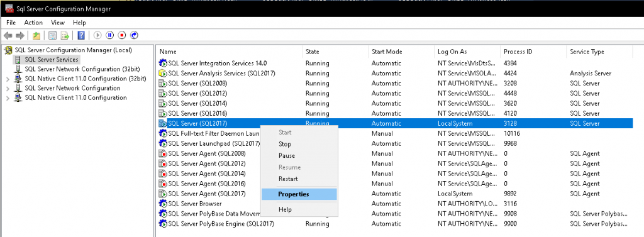644x237 pixels.
Task: Click the SQL Server Agent (SQL2017) icon
Action: [x=163, y=194]
